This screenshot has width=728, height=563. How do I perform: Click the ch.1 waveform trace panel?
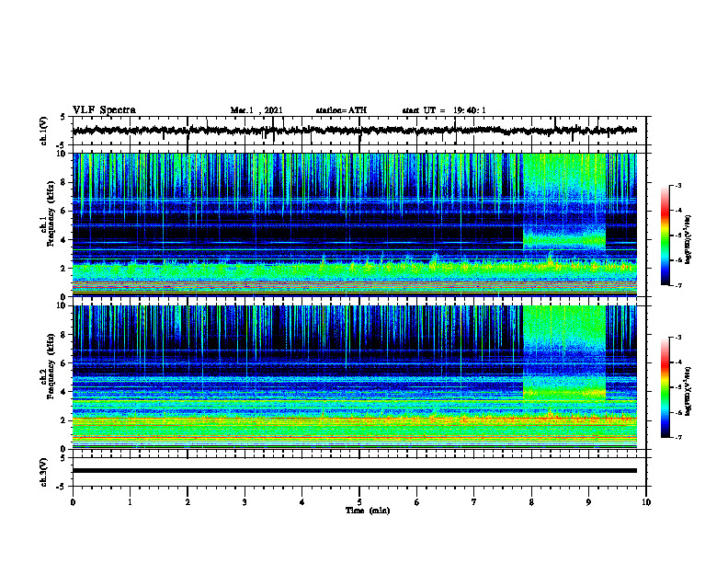359,131
